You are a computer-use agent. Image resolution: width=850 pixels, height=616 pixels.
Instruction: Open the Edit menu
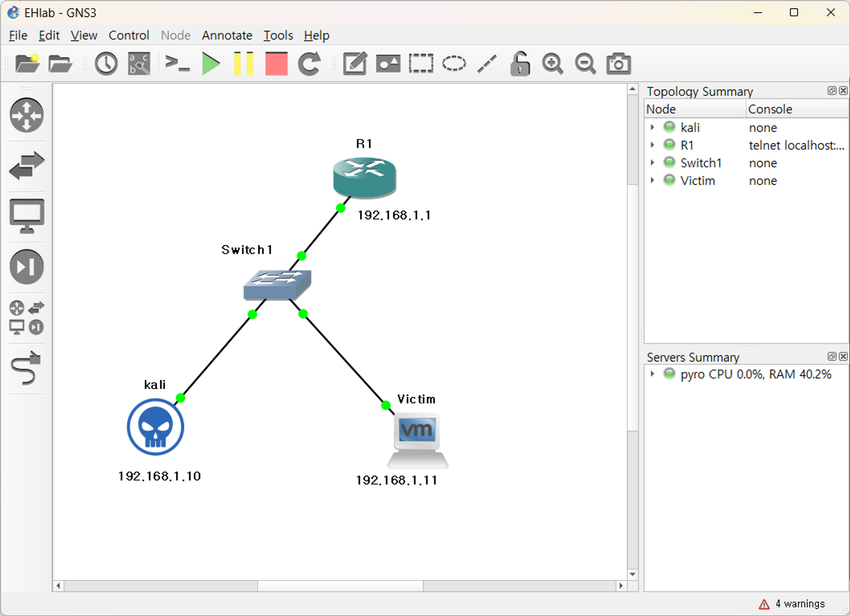[x=49, y=35]
